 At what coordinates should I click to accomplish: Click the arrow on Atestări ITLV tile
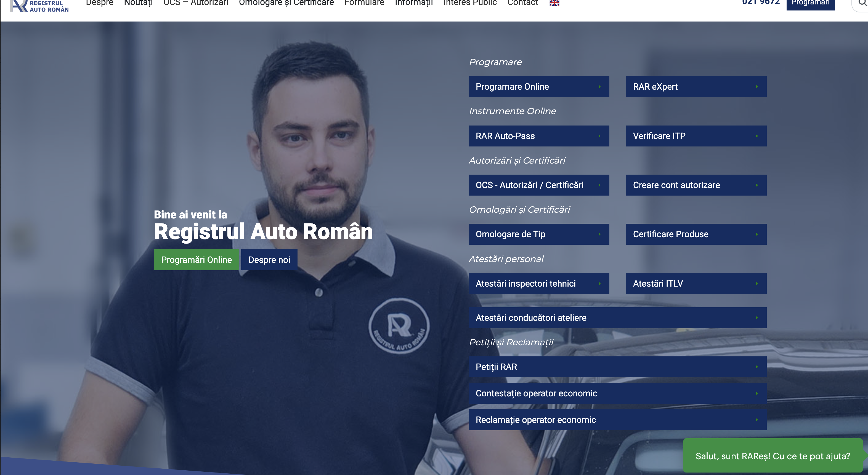click(x=757, y=284)
